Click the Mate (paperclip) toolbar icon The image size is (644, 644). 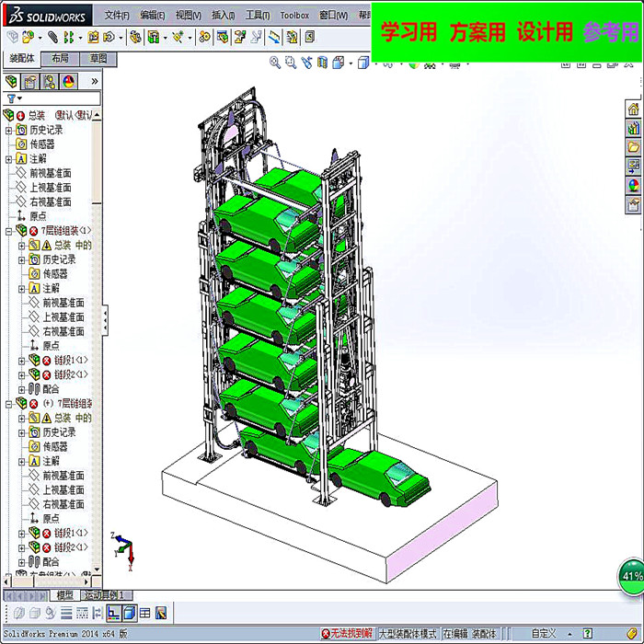tap(52, 38)
